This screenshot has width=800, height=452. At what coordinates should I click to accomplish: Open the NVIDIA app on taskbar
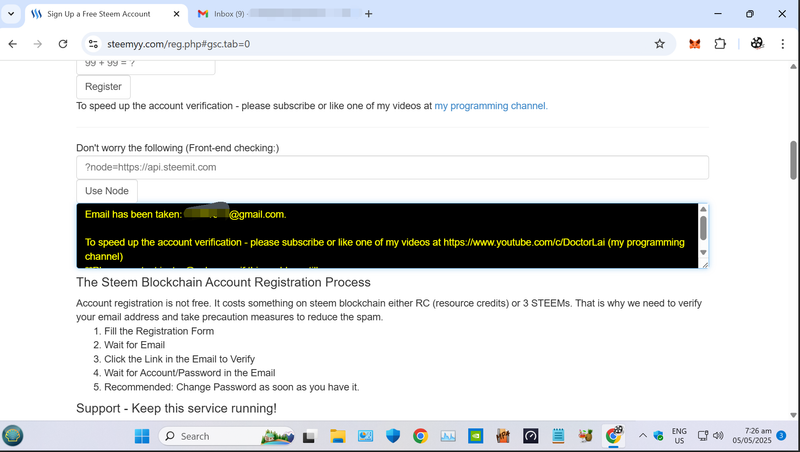tap(476, 436)
